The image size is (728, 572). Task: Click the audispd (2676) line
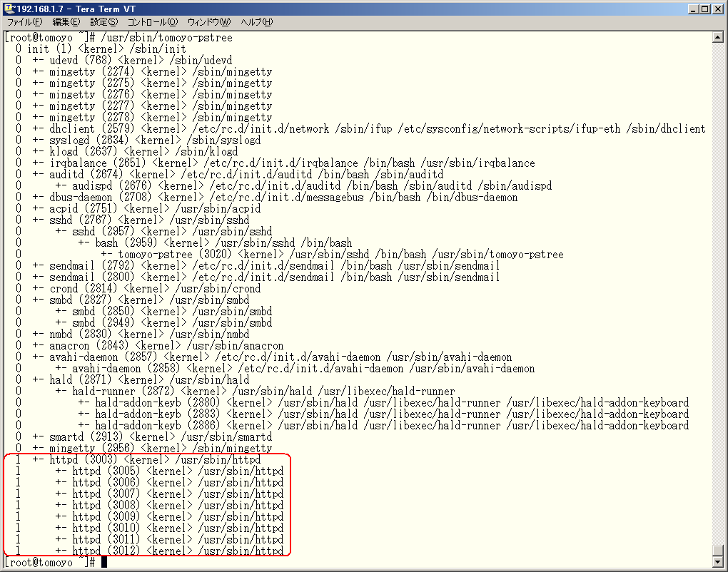[x=283, y=185]
